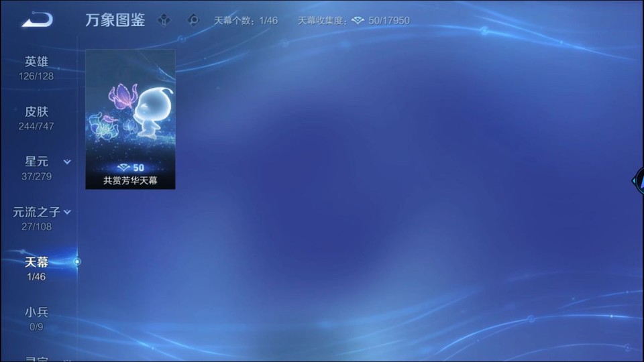The width and height of the screenshot is (644, 362).
Task: Go to the 小兵 tab
Action: coord(37,318)
